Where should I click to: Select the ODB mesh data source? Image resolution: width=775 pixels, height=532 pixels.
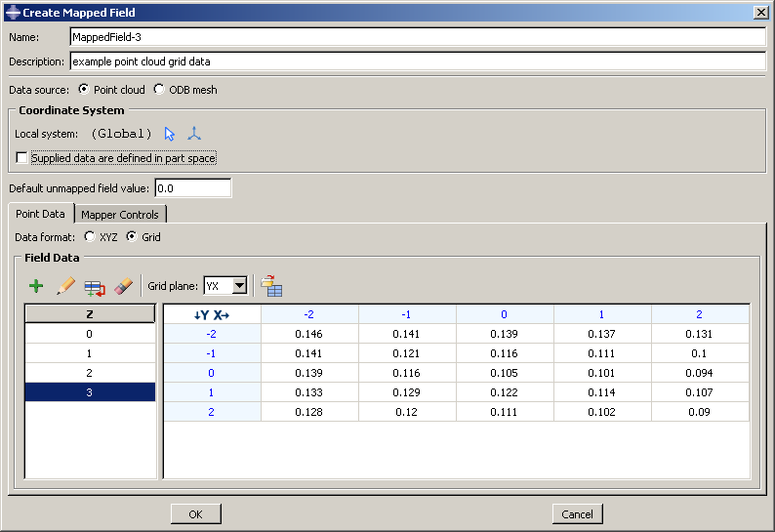coord(159,89)
